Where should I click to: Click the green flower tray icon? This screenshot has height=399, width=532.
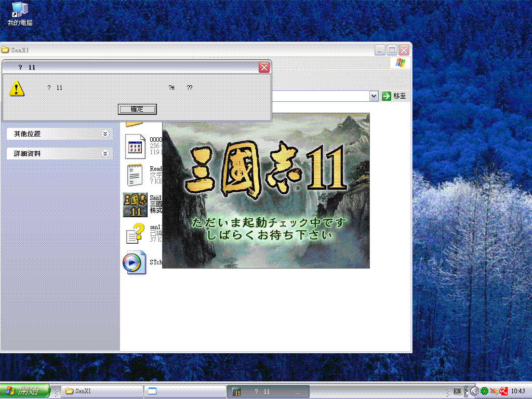click(x=485, y=391)
